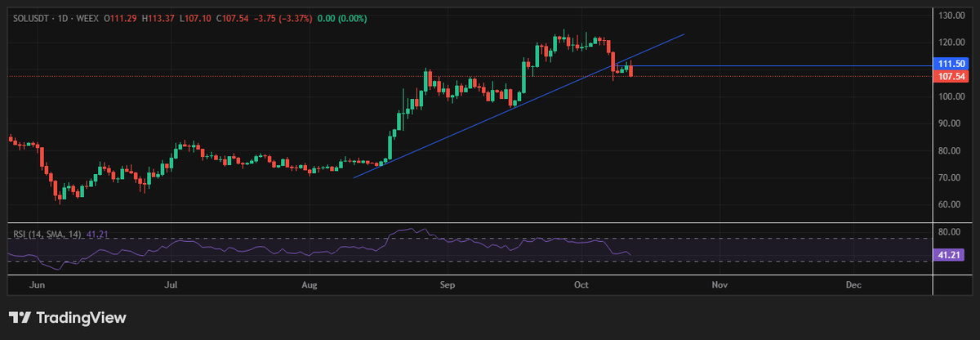980x340 pixels.
Task: Click the SOLUSDT symbol title
Action: (x=30, y=17)
